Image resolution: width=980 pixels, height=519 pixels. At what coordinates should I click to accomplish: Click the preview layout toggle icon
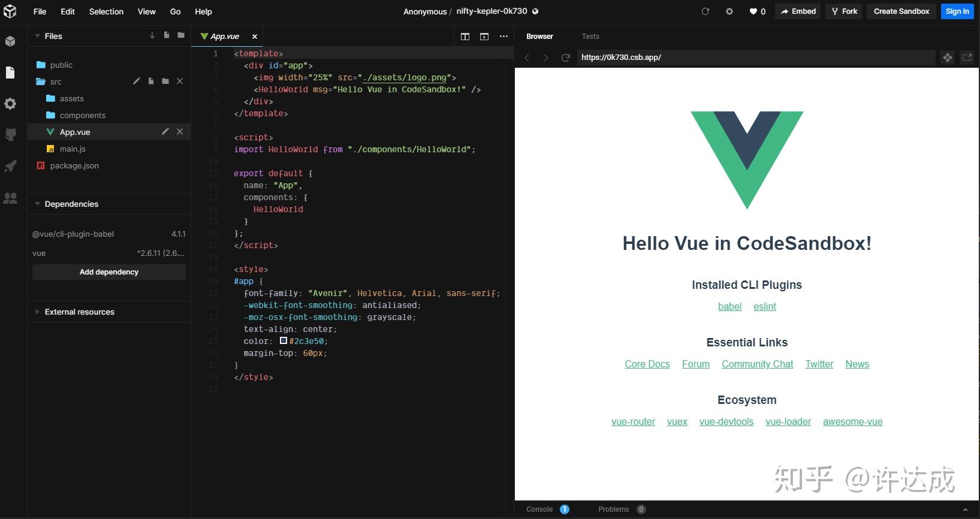click(484, 37)
